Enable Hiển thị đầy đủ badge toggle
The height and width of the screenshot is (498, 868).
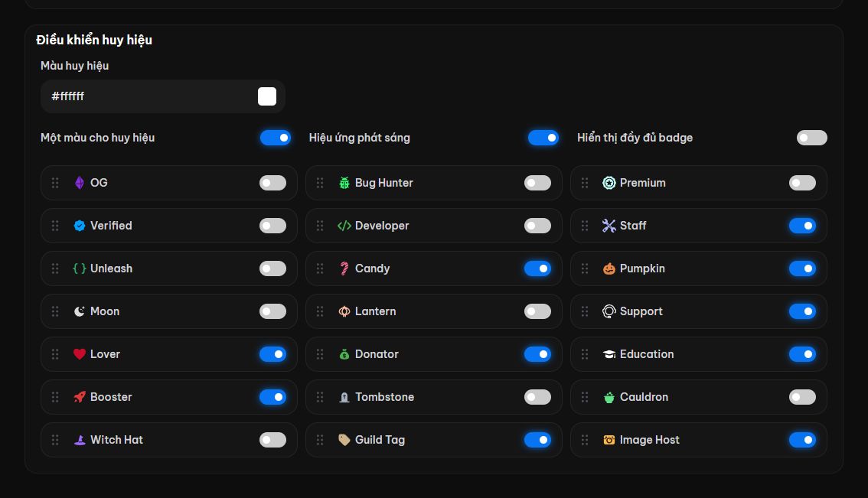[x=811, y=138]
